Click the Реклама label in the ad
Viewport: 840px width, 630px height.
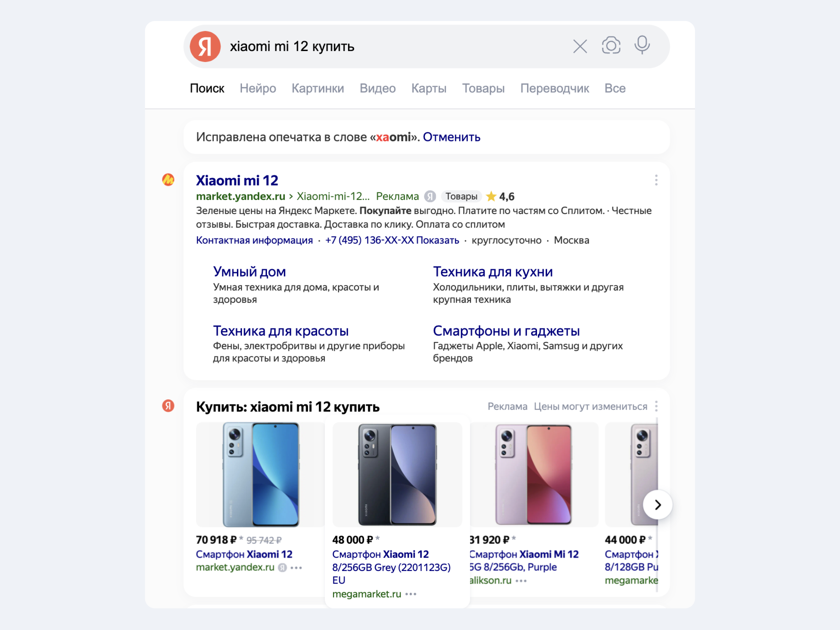coord(397,196)
